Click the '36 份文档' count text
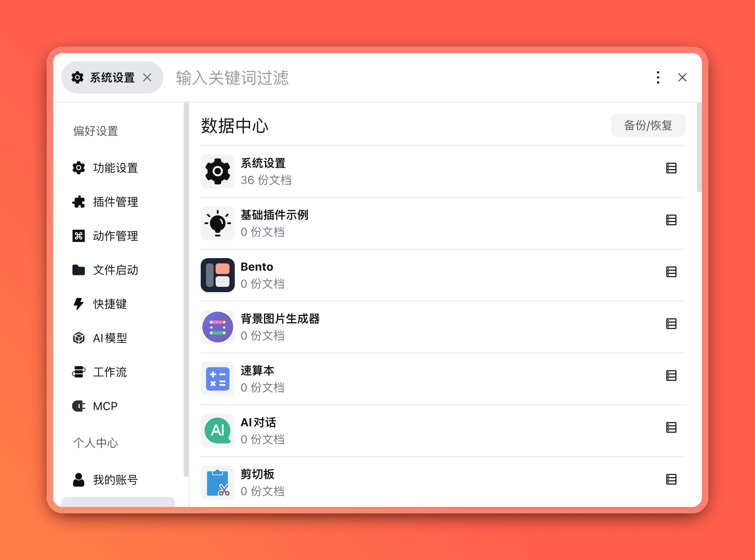The height and width of the screenshot is (560, 755). [x=266, y=180]
